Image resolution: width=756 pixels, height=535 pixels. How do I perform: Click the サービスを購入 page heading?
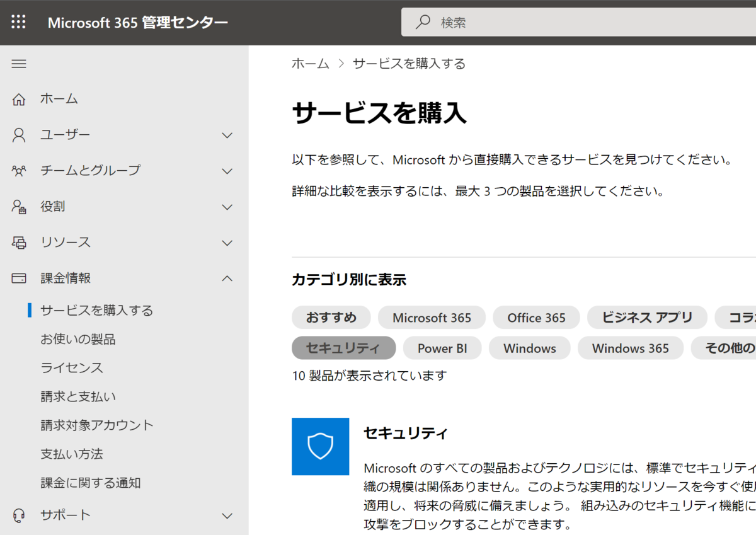point(379,113)
